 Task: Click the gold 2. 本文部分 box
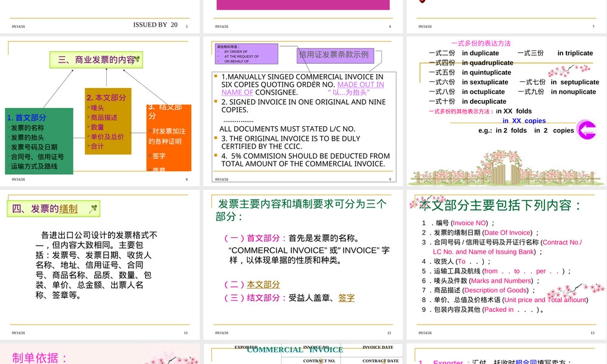(x=108, y=121)
